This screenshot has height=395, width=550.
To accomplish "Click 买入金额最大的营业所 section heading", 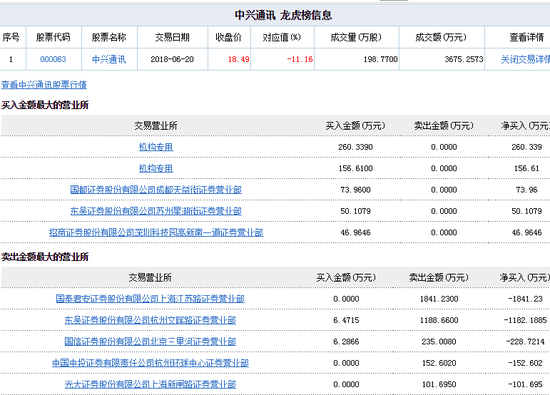I will coord(45,105).
